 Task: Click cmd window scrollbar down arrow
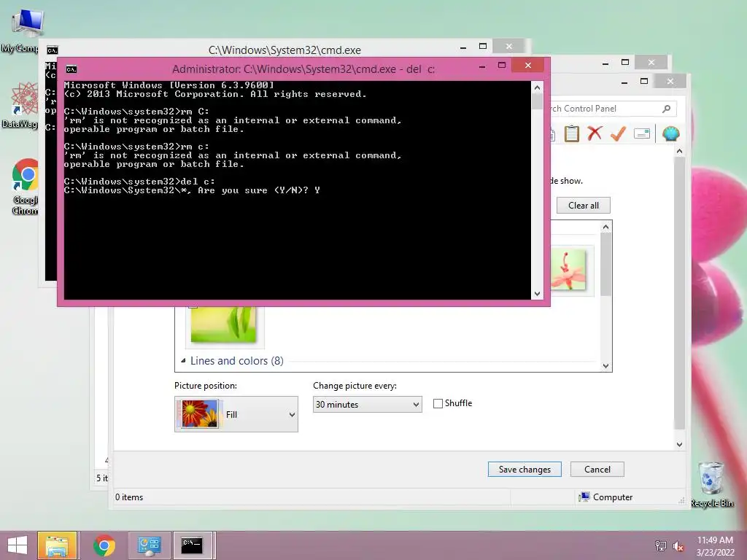[537, 294]
